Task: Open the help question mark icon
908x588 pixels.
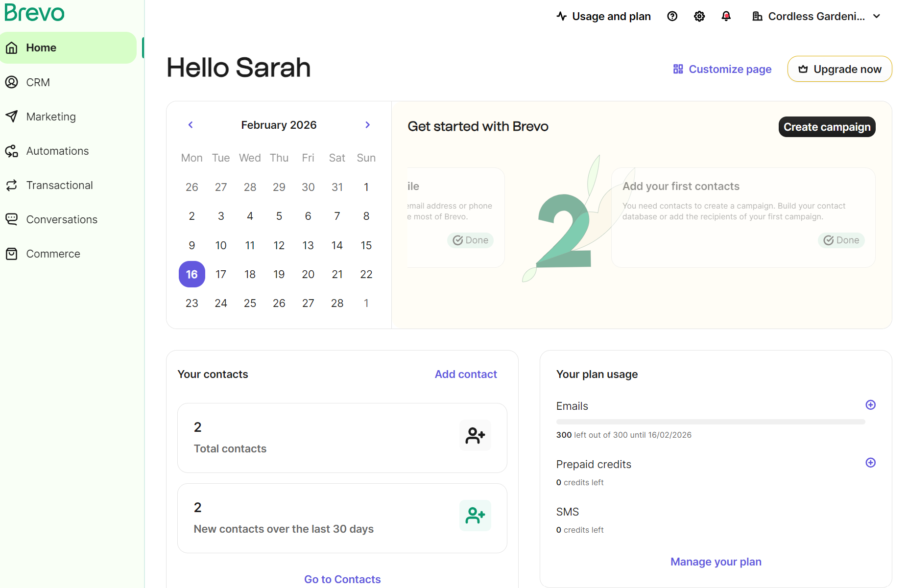Action: click(672, 16)
